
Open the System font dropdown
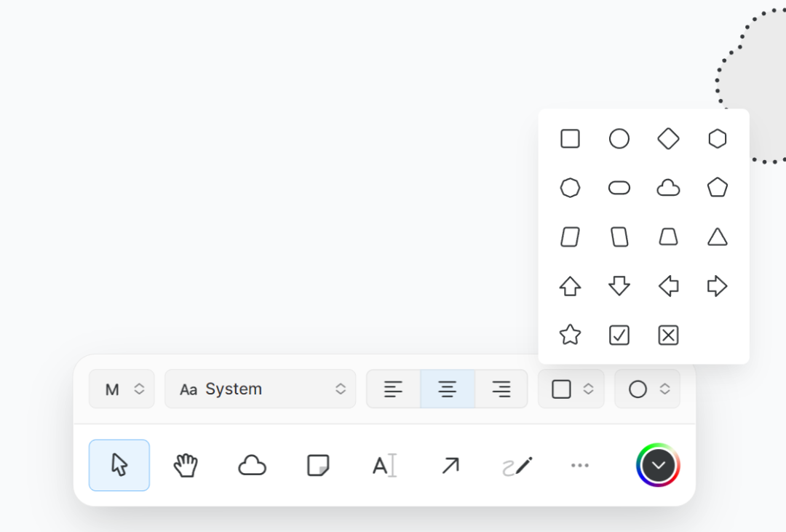click(260, 389)
